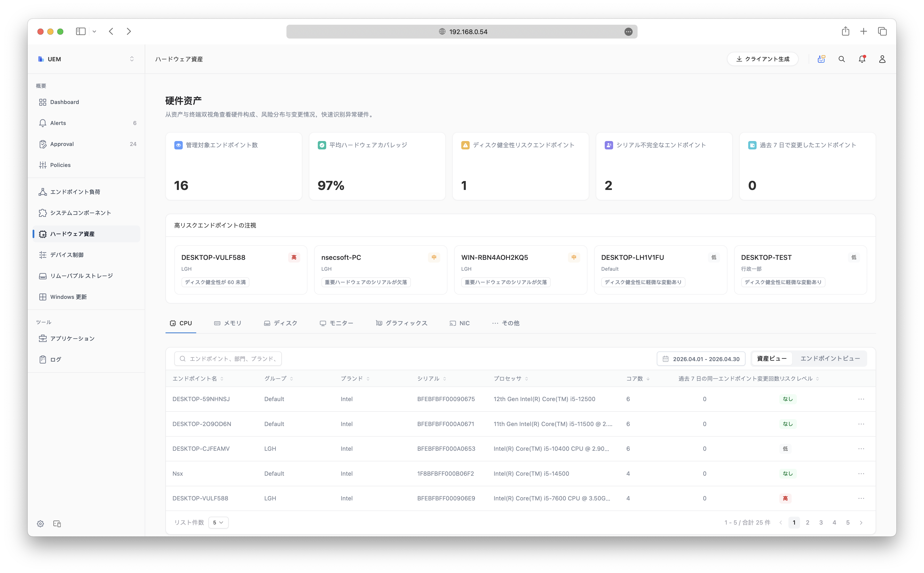Open the user profile icon
This screenshot has width=924, height=573.
point(882,59)
